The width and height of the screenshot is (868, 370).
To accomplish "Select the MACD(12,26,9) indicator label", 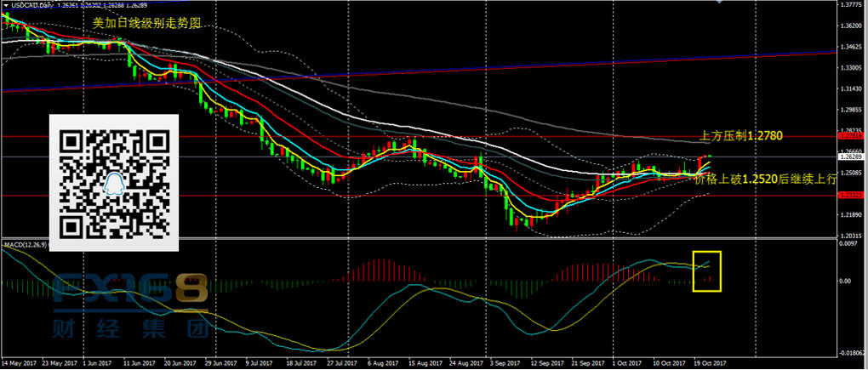I will [x=24, y=245].
